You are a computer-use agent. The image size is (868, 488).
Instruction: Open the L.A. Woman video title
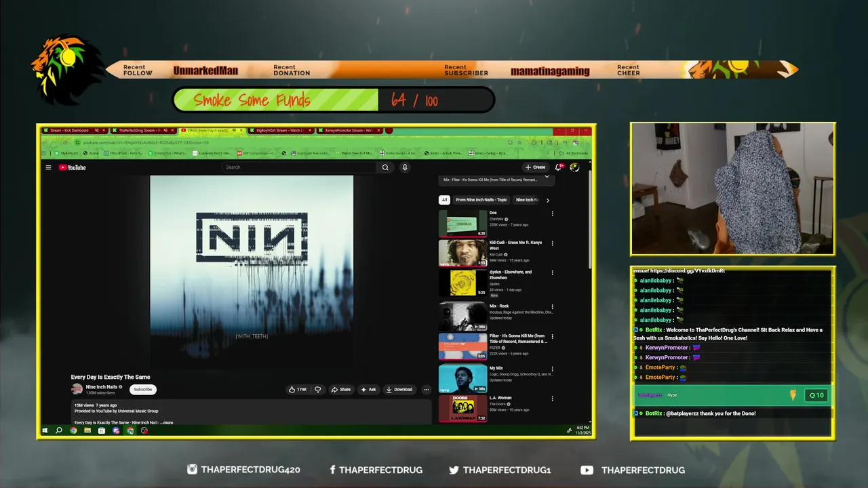pyautogui.click(x=500, y=398)
